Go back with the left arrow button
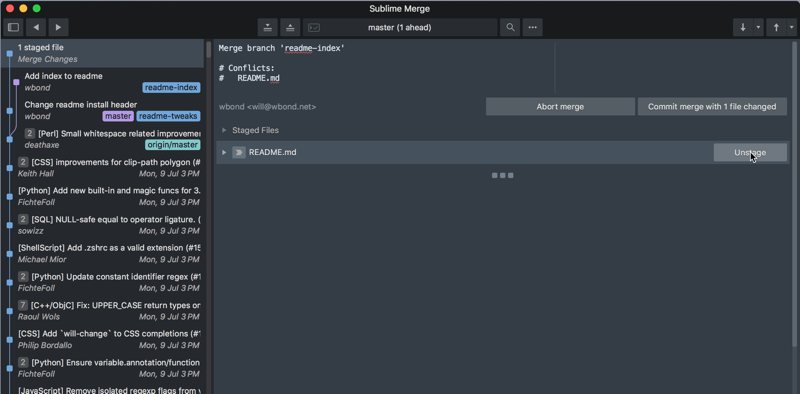This screenshot has width=800, height=394. (36, 28)
